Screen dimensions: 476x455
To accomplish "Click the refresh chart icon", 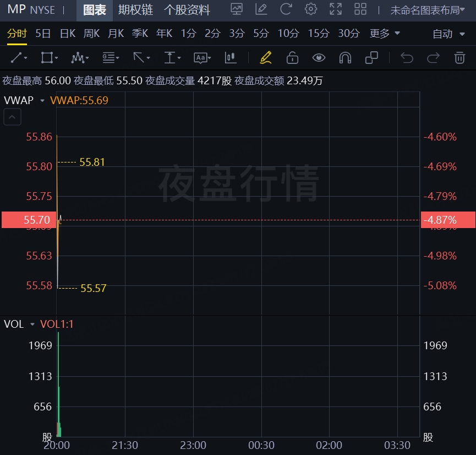I will [x=286, y=9].
